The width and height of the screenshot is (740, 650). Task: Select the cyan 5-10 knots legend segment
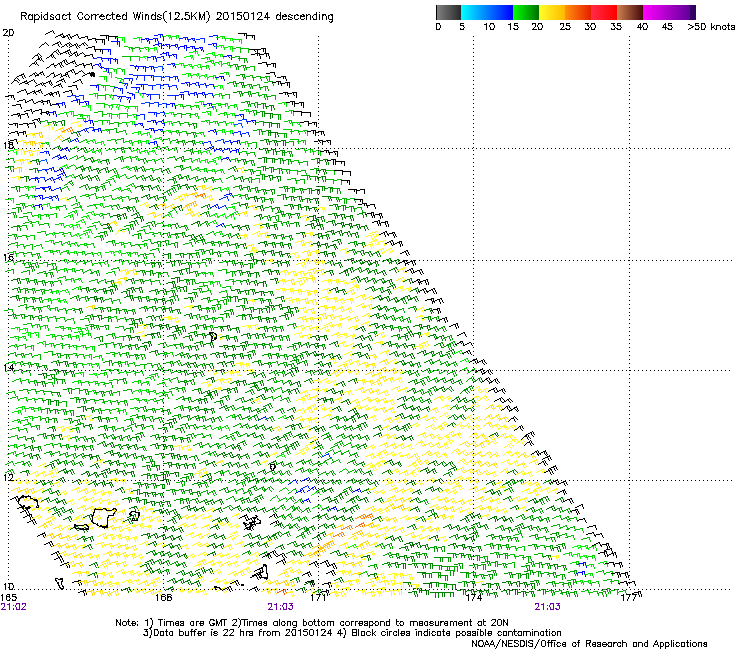474,12
